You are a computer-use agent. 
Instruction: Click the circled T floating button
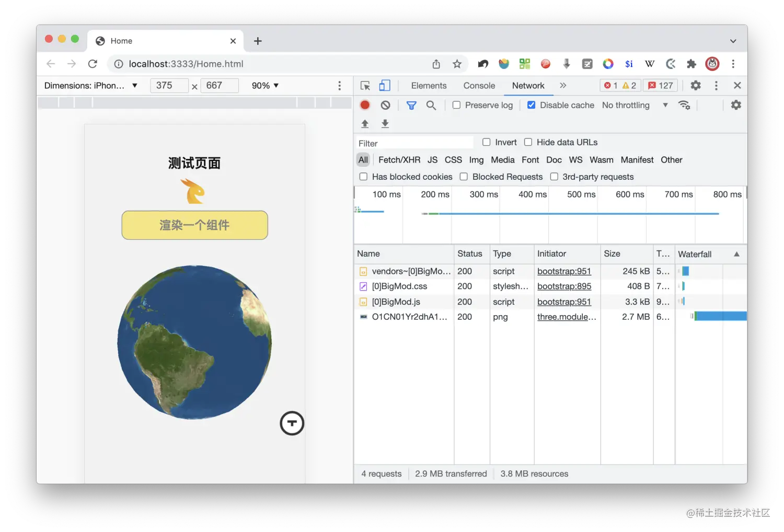292,423
